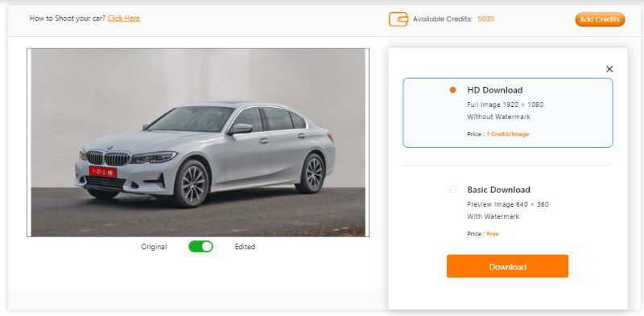Click the 5033 available credits number

pos(486,18)
